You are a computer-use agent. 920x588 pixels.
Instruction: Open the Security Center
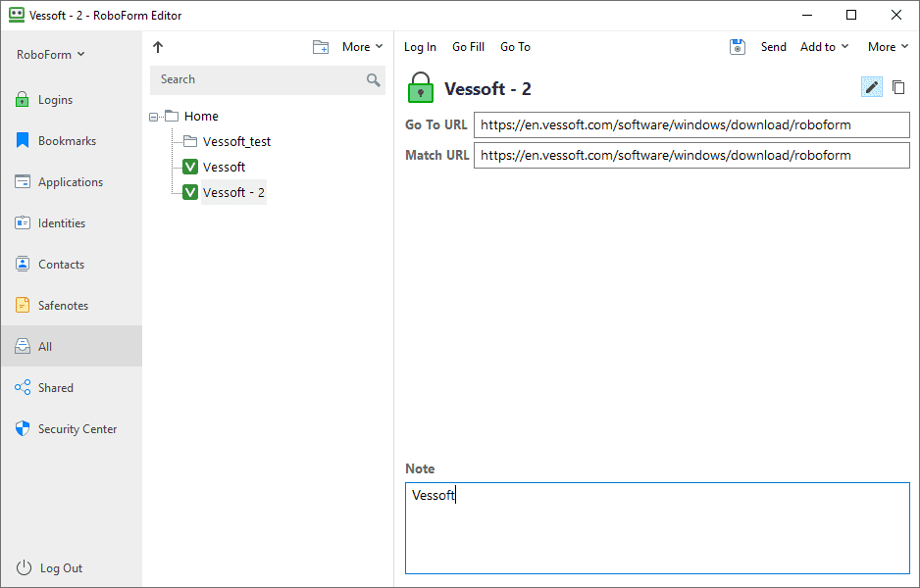[x=71, y=428]
